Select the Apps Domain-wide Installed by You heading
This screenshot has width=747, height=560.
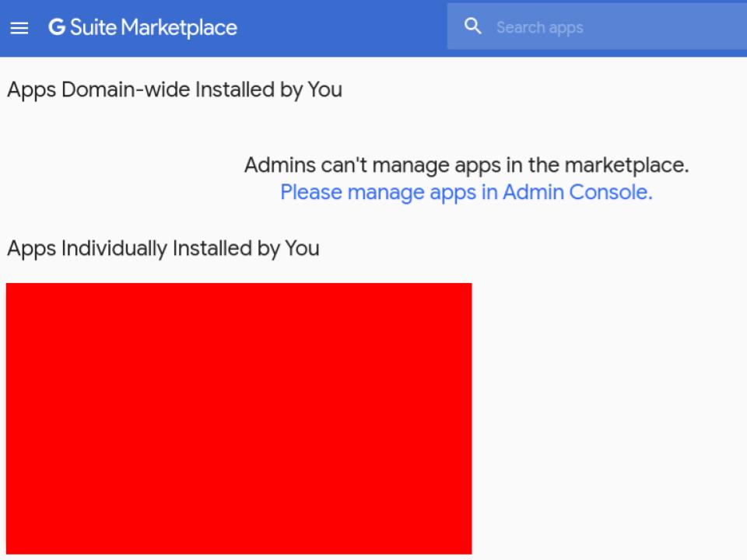tap(175, 90)
